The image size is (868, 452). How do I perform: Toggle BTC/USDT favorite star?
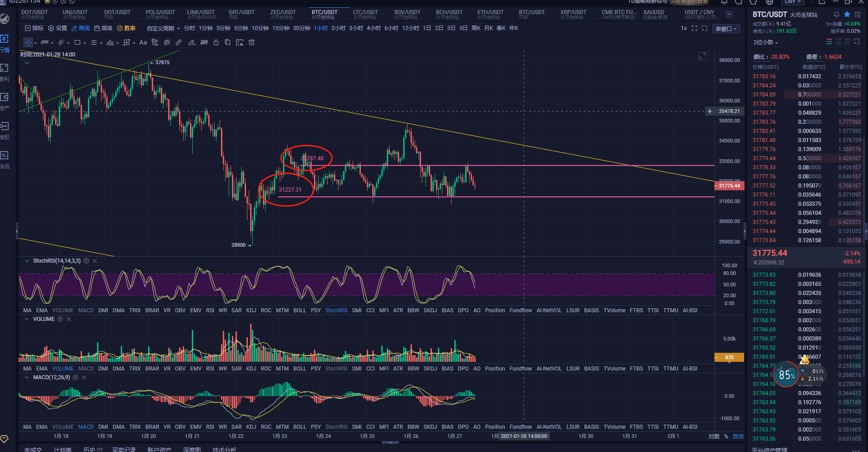pyautogui.click(x=847, y=15)
